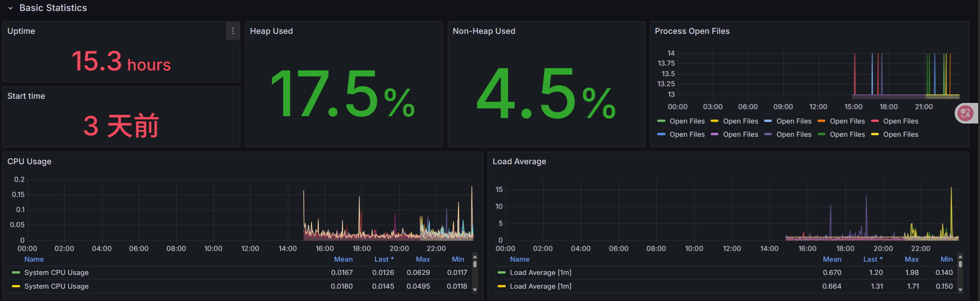This screenshot has height=301, width=980.
Task: Toggle the green System CPU Usage series
Action: (56, 273)
